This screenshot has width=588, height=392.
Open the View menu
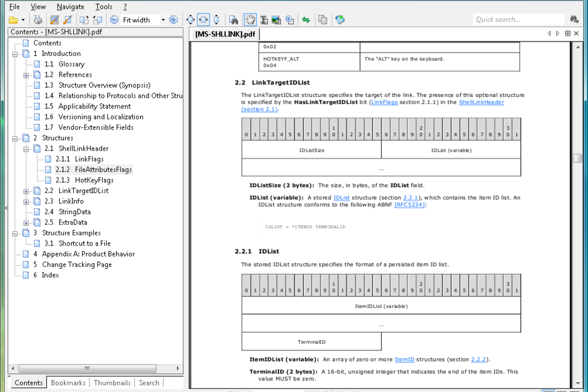pyautogui.click(x=38, y=7)
